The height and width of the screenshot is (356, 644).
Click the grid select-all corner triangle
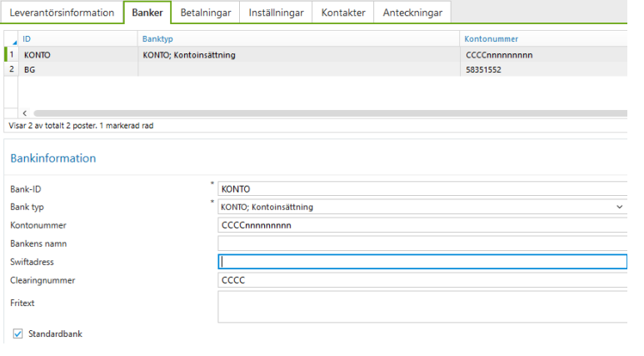point(14,42)
